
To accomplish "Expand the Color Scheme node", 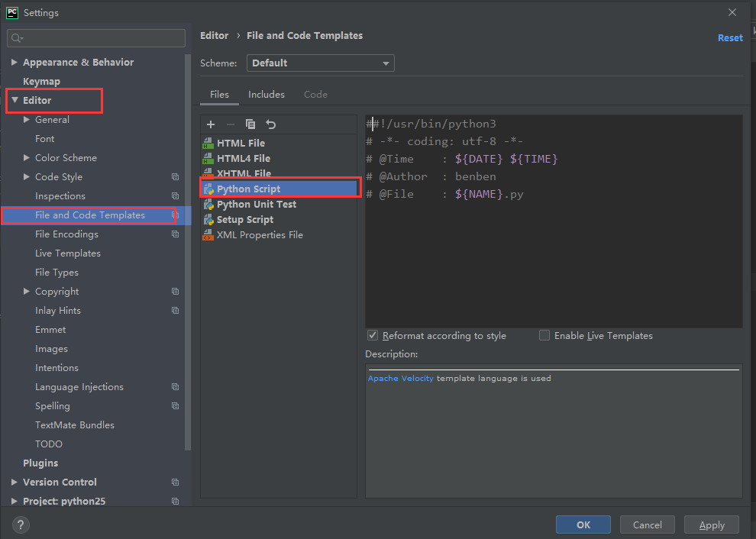I will pos(27,158).
